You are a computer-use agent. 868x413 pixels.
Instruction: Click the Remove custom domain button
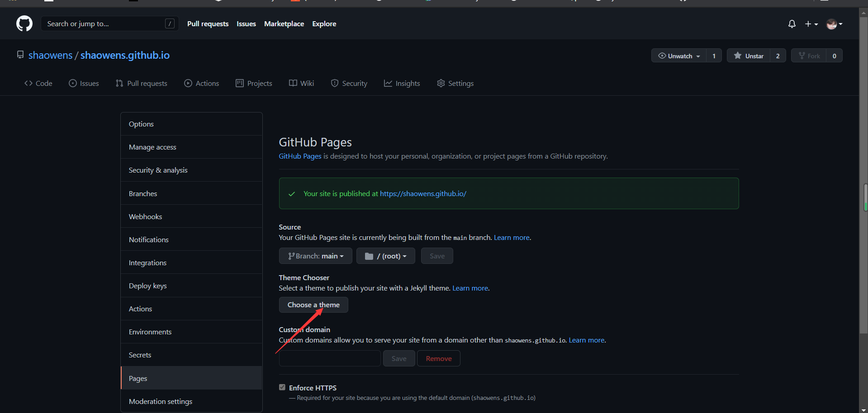coord(438,358)
